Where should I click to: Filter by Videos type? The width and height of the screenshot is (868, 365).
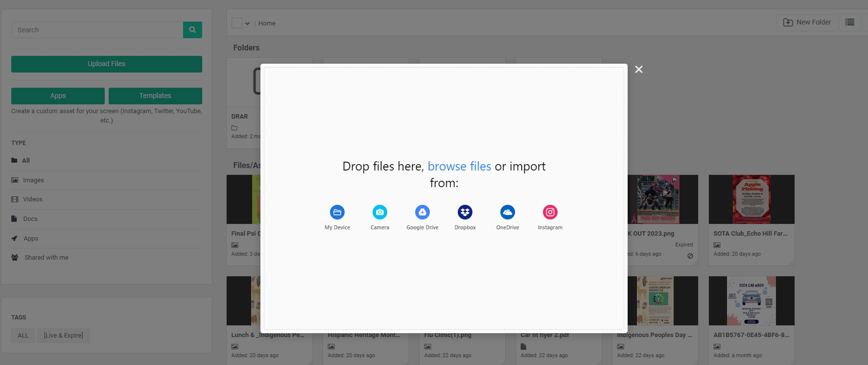(x=32, y=199)
